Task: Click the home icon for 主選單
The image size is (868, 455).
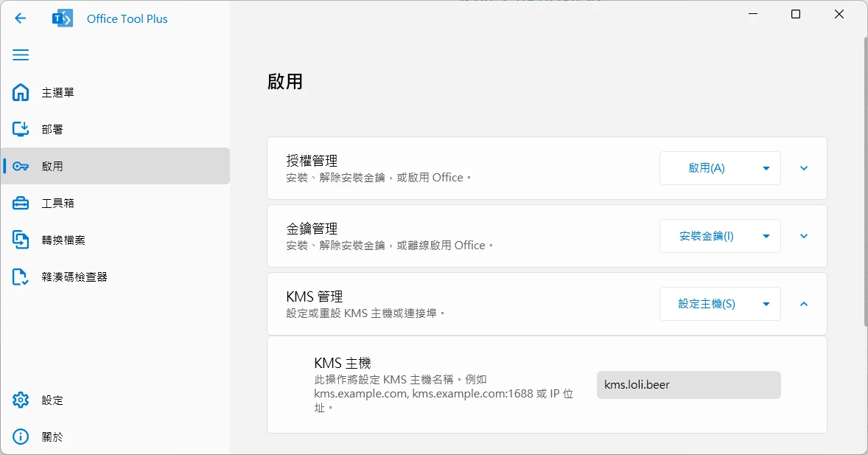Action: coord(21,93)
